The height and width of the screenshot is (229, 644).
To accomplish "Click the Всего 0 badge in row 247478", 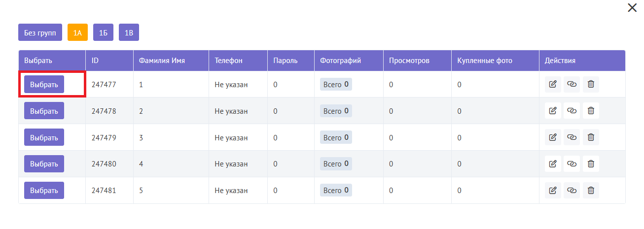I will [336, 111].
